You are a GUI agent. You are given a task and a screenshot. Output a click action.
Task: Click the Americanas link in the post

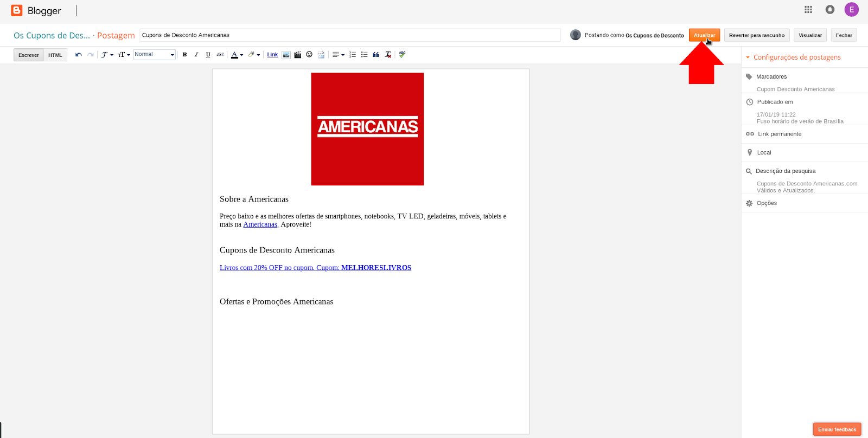[260, 224]
